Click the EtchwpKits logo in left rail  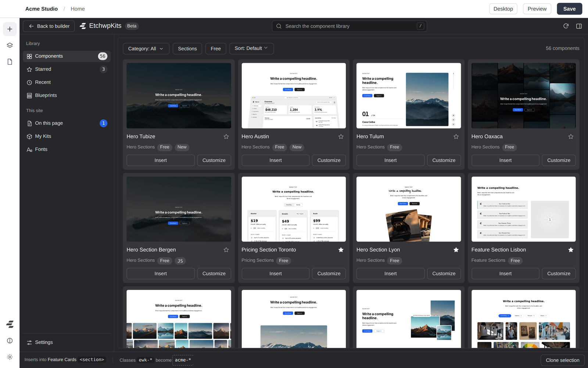pyautogui.click(x=10, y=324)
